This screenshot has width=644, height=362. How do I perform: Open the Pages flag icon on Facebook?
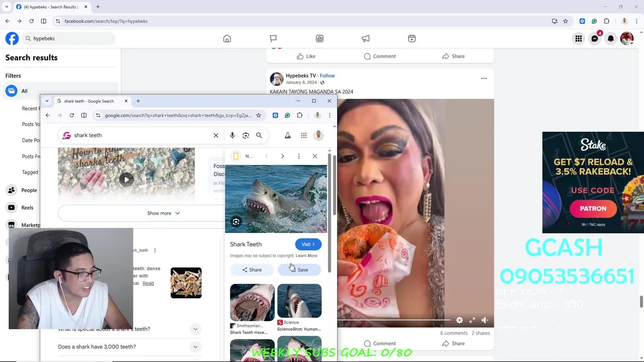[x=273, y=39]
